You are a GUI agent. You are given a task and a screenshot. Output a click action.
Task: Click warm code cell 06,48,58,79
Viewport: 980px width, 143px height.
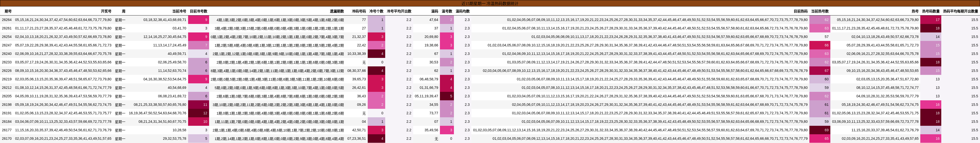point(429,79)
